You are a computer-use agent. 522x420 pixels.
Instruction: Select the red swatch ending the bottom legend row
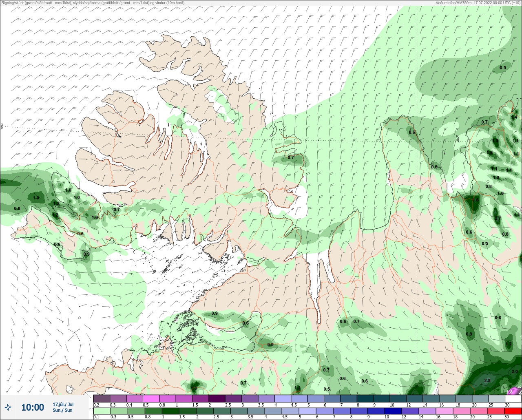513,411
